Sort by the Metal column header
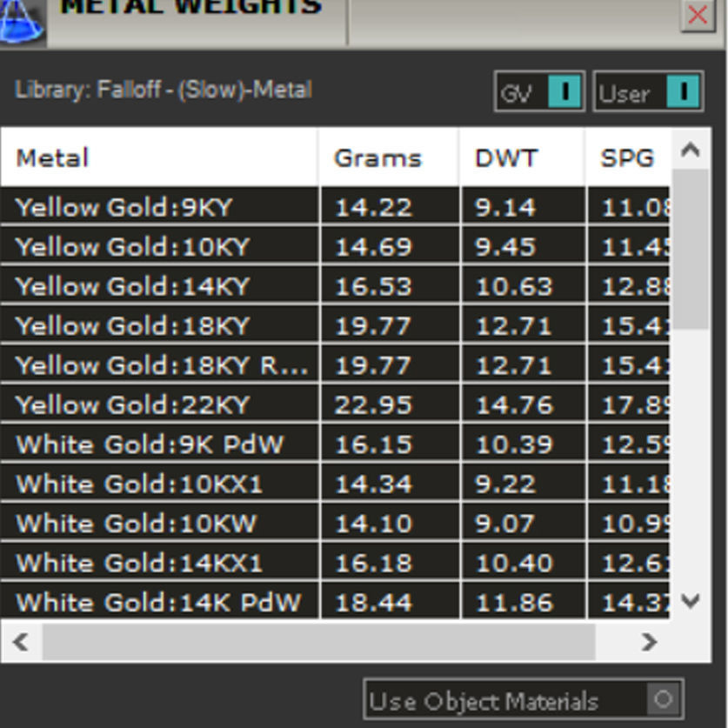This screenshot has height=728, width=728. 159,157
